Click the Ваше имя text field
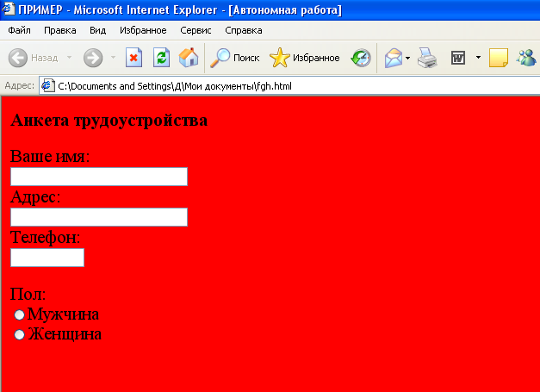540x392 pixels. (99, 177)
